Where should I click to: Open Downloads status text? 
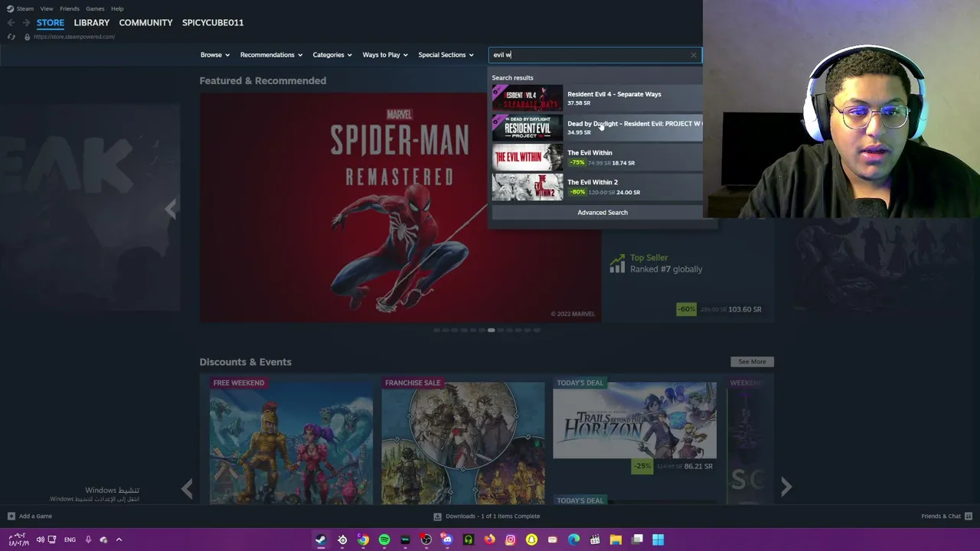[493, 517]
